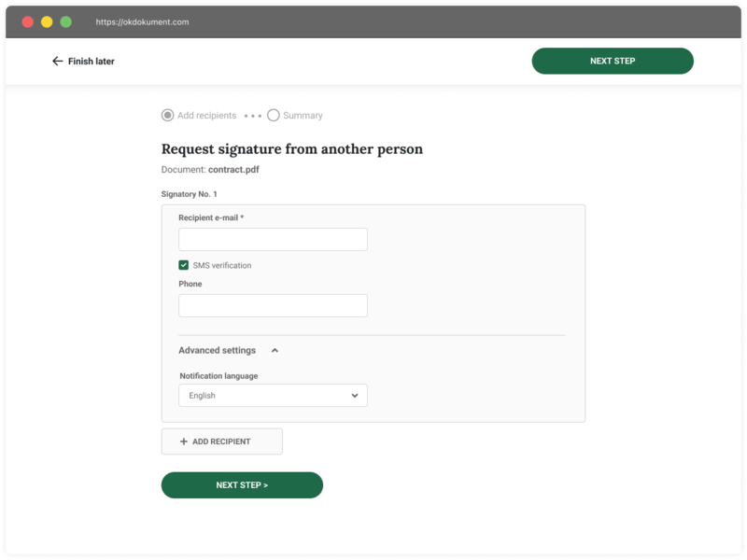Uncheck the SMS verification checkbox
This screenshot has width=747, height=560.
(x=184, y=266)
